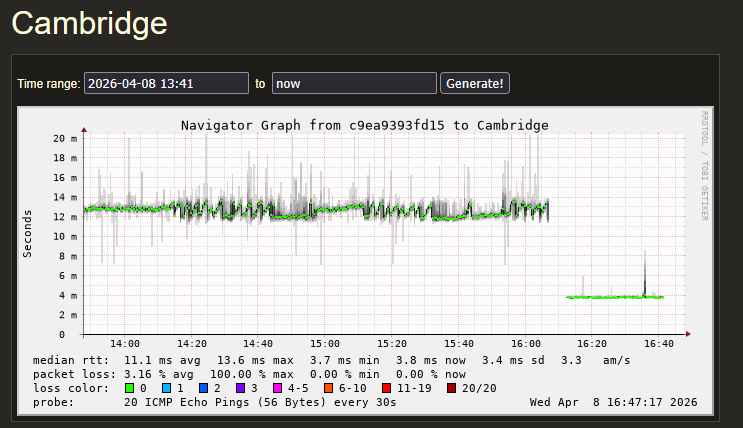Click the '20 m' y-axis label
The image size is (743, 428).
[x=65, y=138]
